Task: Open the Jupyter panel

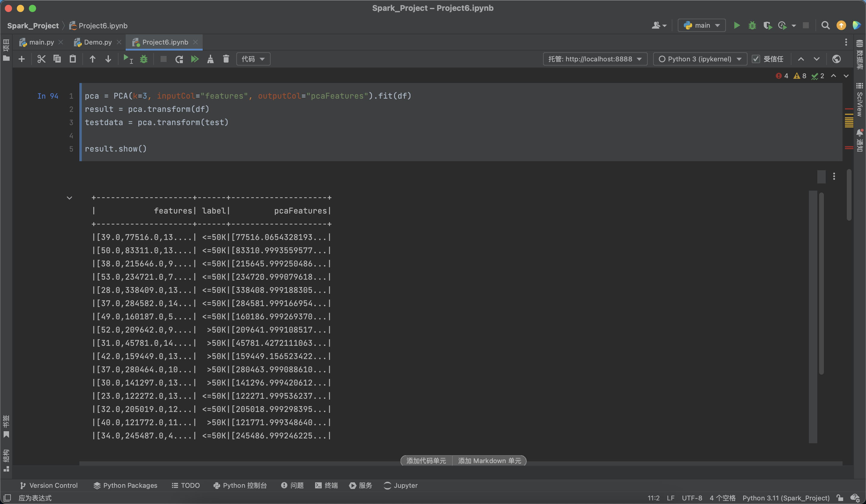Action: pos(401,485)
